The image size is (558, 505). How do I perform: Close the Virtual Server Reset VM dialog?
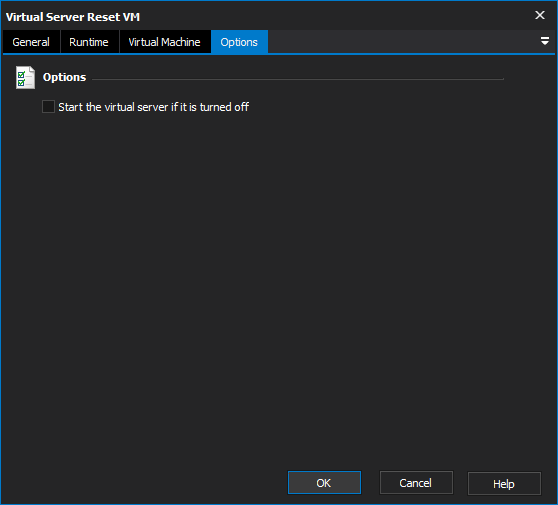(539, 15)
